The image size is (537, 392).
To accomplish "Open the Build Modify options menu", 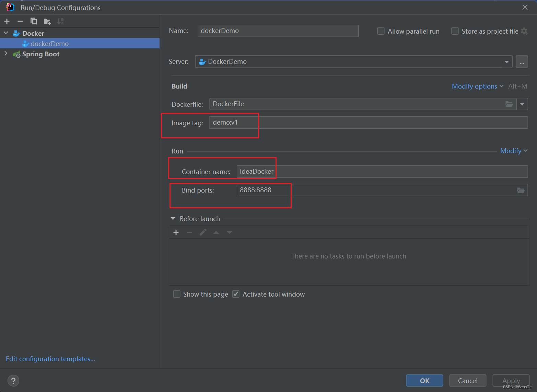I will click(478, 86).
